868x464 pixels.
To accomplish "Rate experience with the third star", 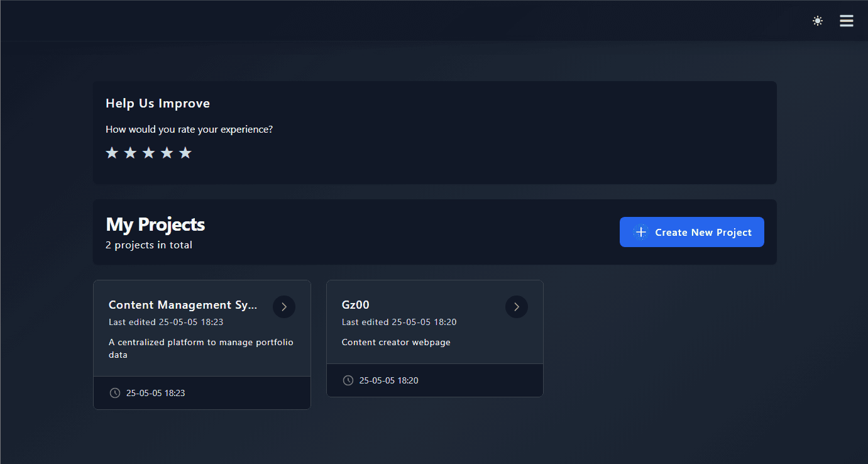I will pos(148,153).
